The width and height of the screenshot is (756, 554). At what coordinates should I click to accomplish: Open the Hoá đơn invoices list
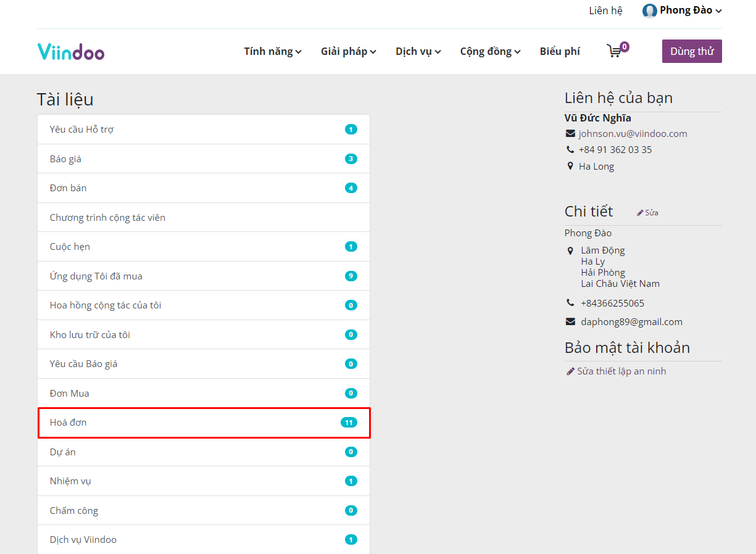[204, 423]
